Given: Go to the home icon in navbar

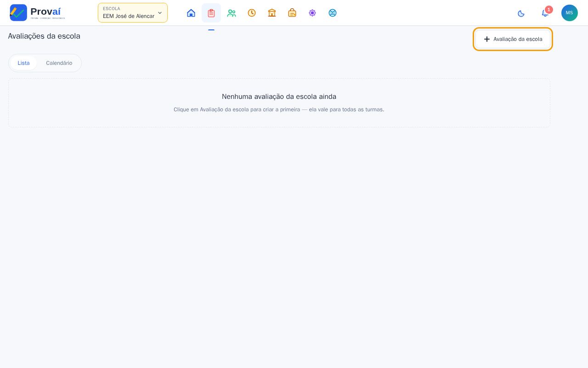Looking at the screenshot, I should point(191,13).
